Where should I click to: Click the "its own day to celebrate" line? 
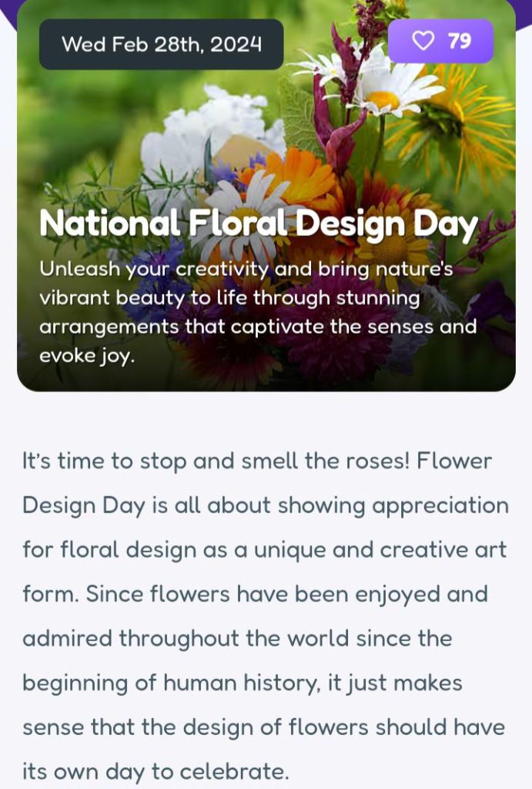coord(156,771)
